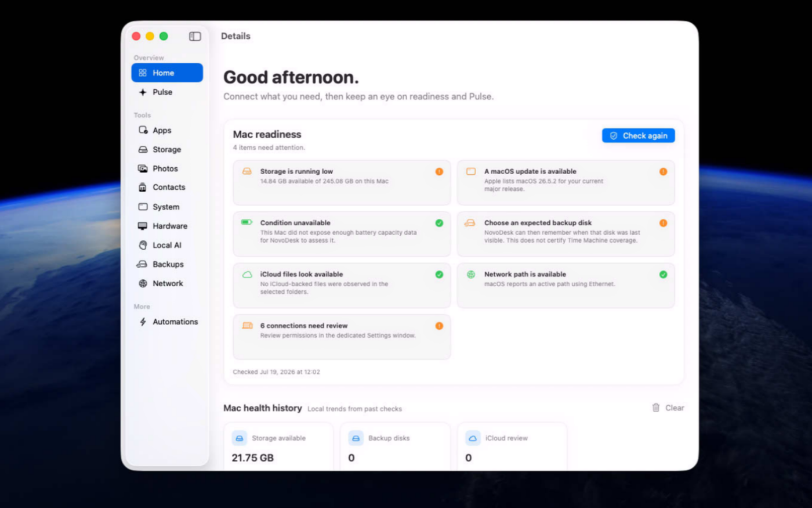This screenshot has height=508, width=812.
Task: Click green checkmark on Condition unavailable card
Action: click(439, 223)
